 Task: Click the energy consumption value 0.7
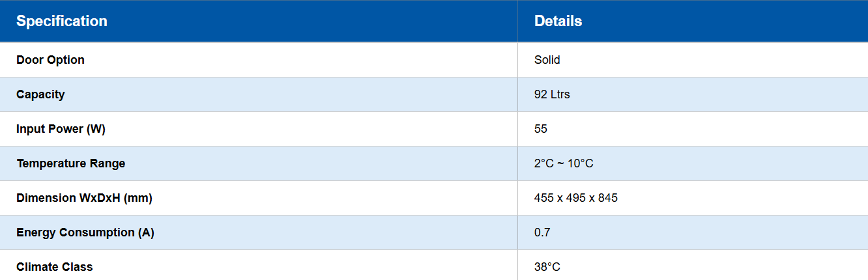542,232
